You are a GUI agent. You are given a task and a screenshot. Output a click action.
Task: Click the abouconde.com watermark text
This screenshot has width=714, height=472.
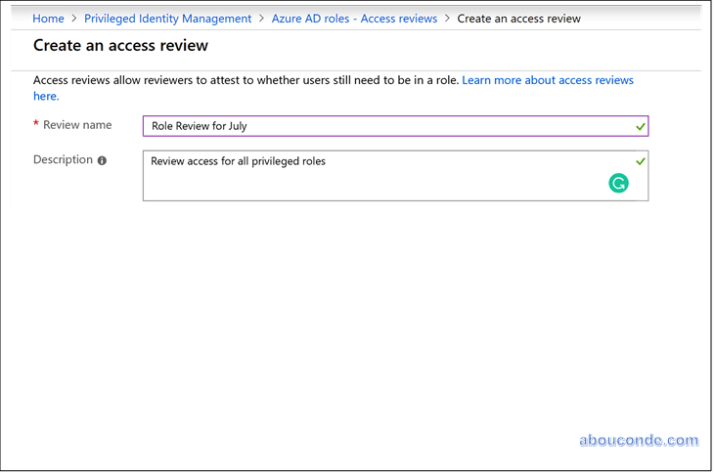click(x=638, y=440)
